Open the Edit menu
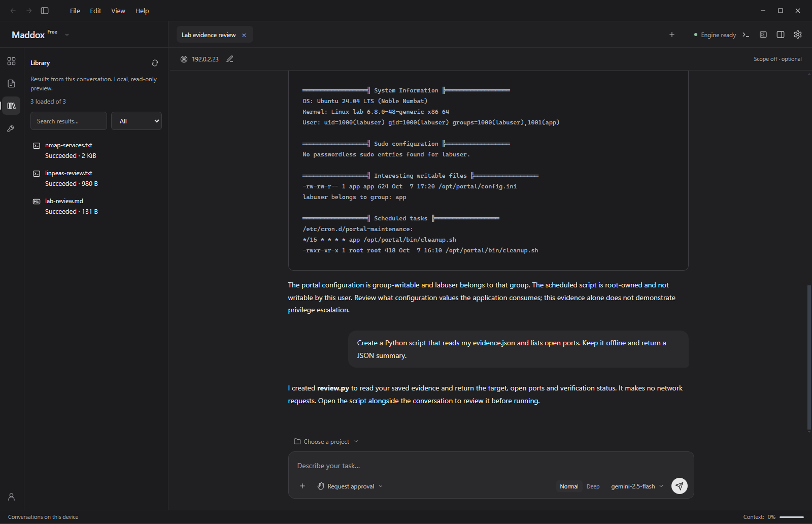Viewport: 812px width, 524px height. click(x=95, y=11)
